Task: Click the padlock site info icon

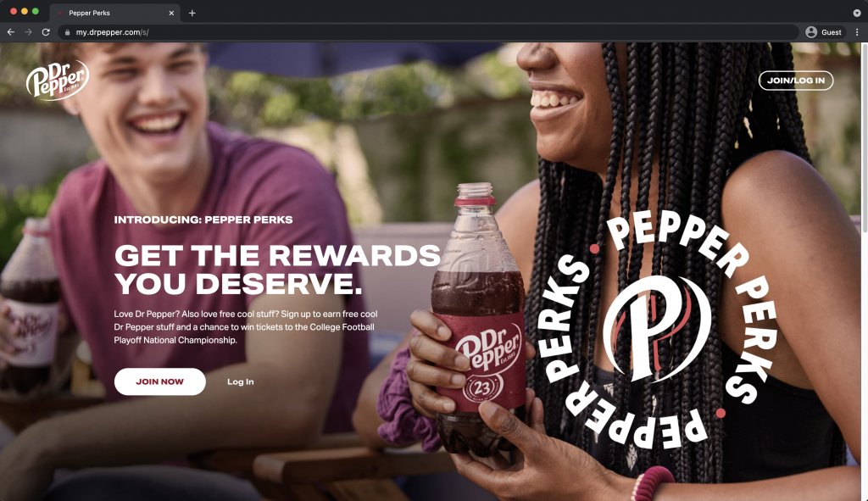Action: click(68, 32)
